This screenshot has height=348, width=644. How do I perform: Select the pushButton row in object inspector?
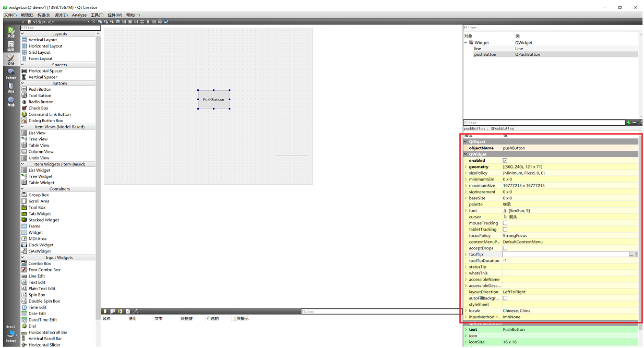click(x=551, y=54)
